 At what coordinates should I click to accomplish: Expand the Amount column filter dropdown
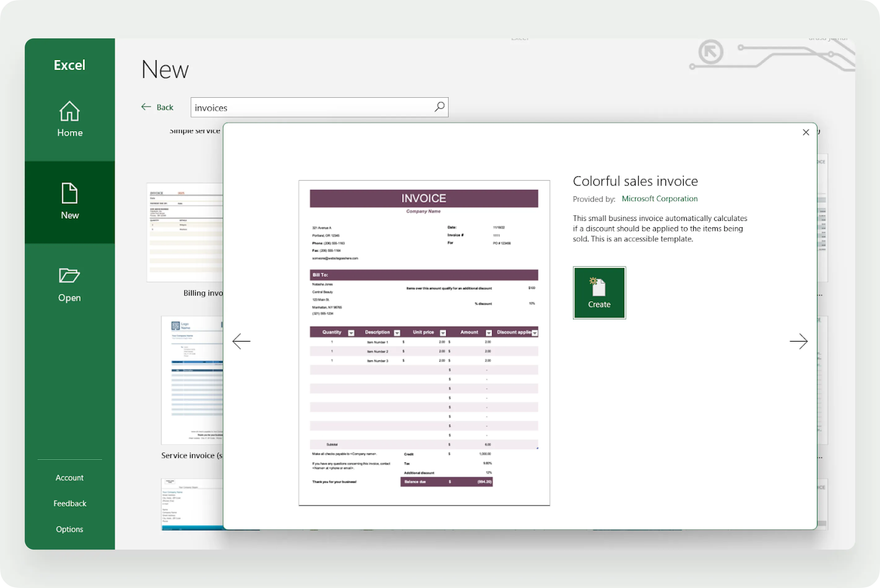(489, 333)
